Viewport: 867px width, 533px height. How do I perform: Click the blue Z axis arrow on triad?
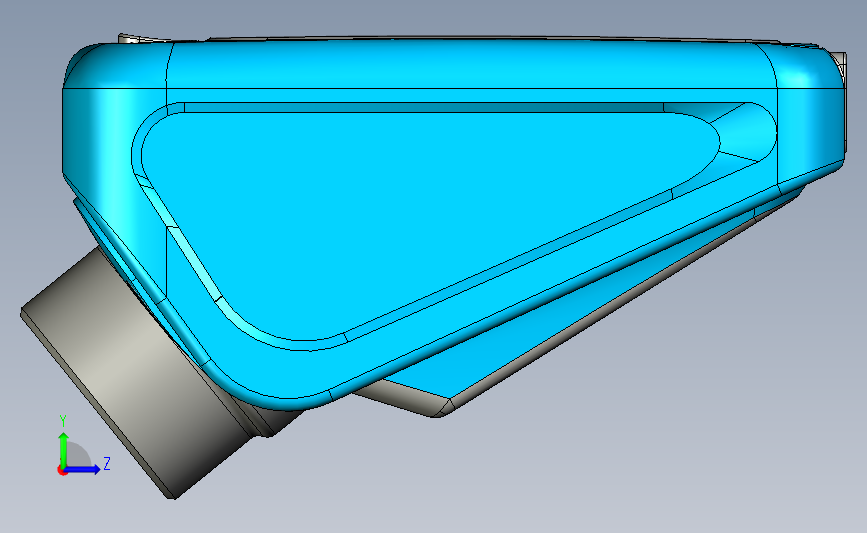point(83,469)
